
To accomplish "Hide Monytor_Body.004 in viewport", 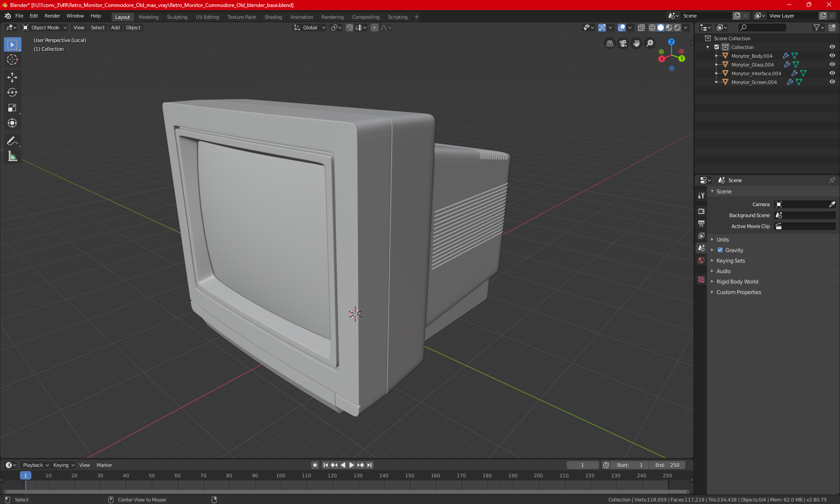I will click(832, 56).
